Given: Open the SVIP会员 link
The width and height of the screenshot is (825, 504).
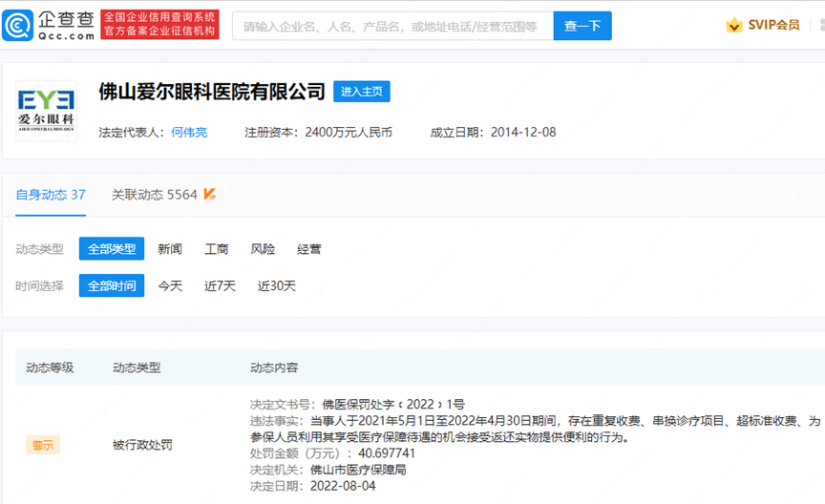Looking at the screenshot, I should [773, 25].
